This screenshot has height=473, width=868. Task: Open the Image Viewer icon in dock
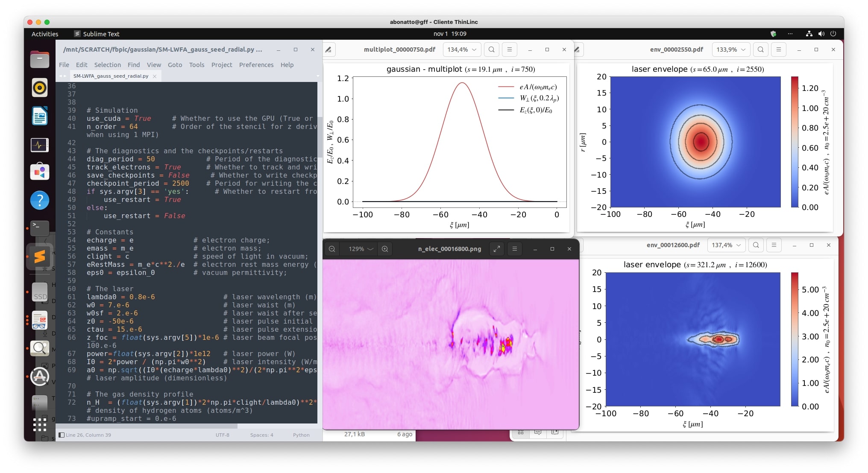40,349
